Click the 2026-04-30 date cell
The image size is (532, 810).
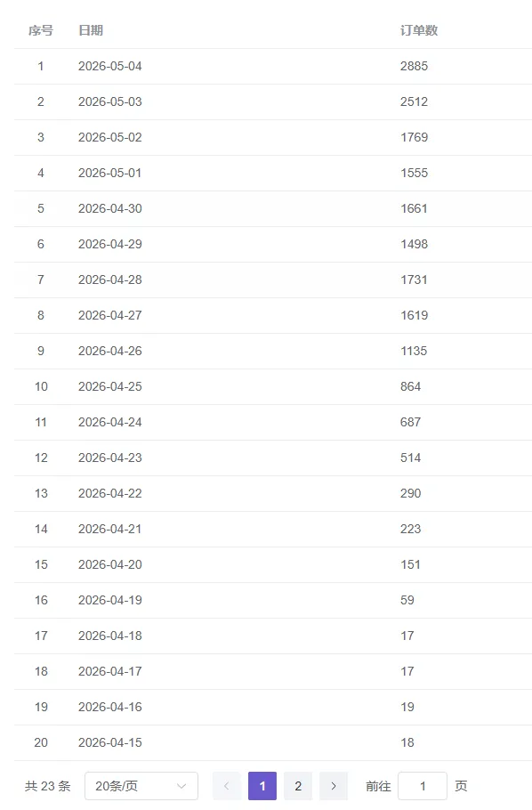point(110,208)
